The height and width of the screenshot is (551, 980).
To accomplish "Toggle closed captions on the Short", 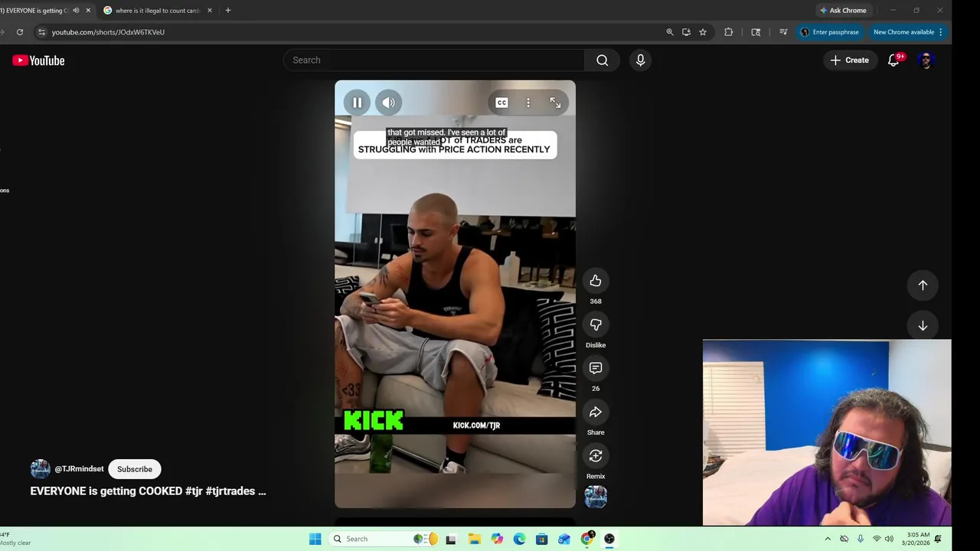I will tap(501, 103).
